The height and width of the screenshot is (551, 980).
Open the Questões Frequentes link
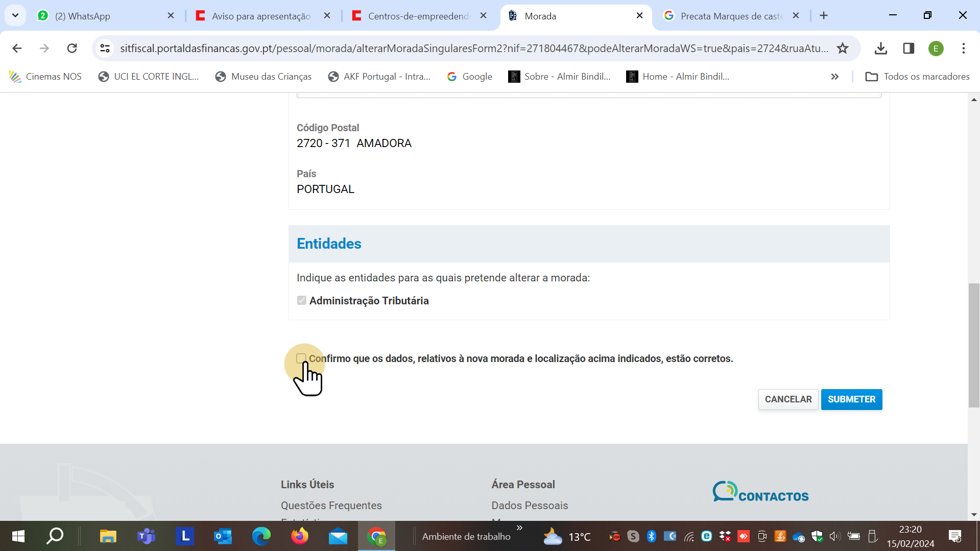tap(331, 506)
